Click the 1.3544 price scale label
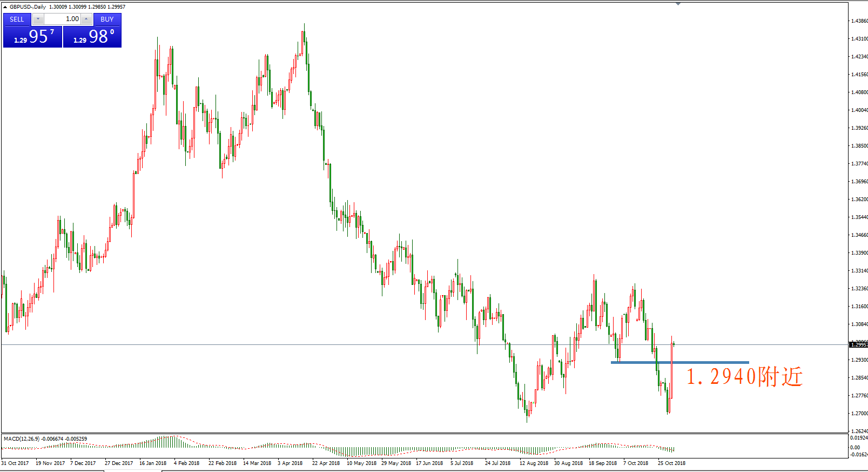Screen dimensions: 868x472 859,217
